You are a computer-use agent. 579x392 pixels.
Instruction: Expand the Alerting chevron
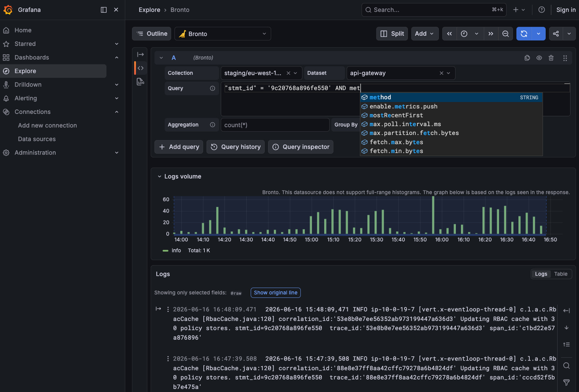click(x=116, y=98)
